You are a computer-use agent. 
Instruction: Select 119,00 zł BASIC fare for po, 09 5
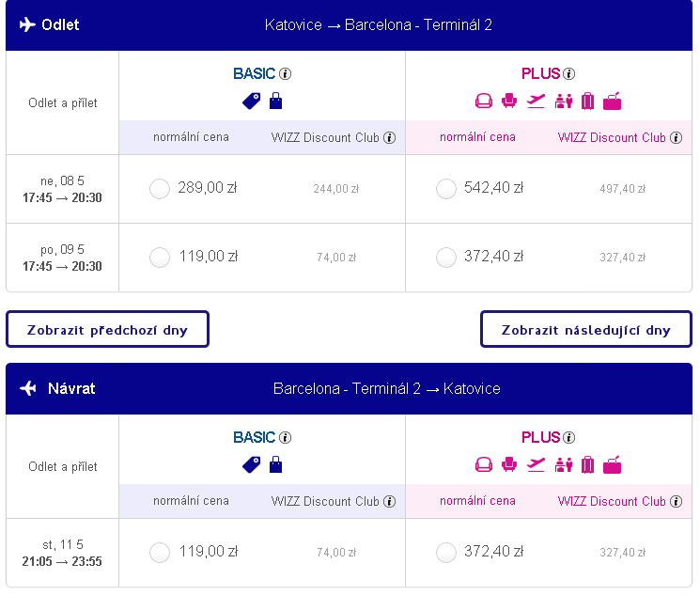[160, 258]
